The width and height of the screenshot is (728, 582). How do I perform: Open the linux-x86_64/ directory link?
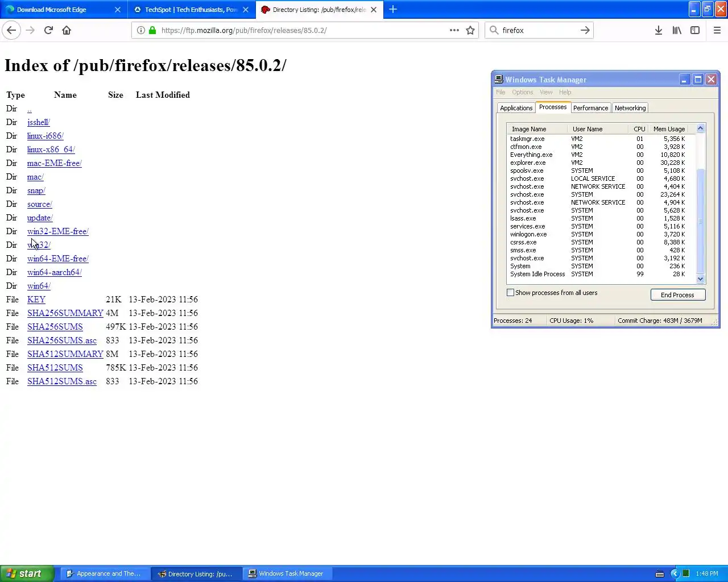(51, 149)
